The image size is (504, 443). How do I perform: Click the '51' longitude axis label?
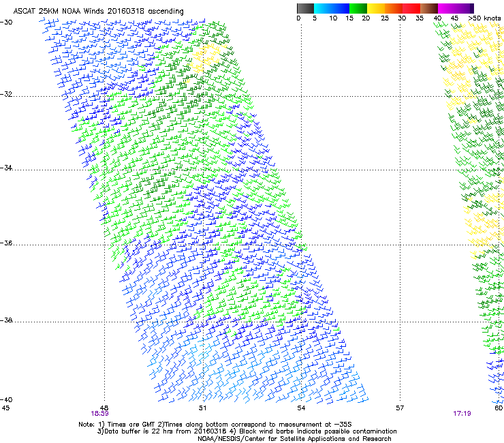coord(202,408)
